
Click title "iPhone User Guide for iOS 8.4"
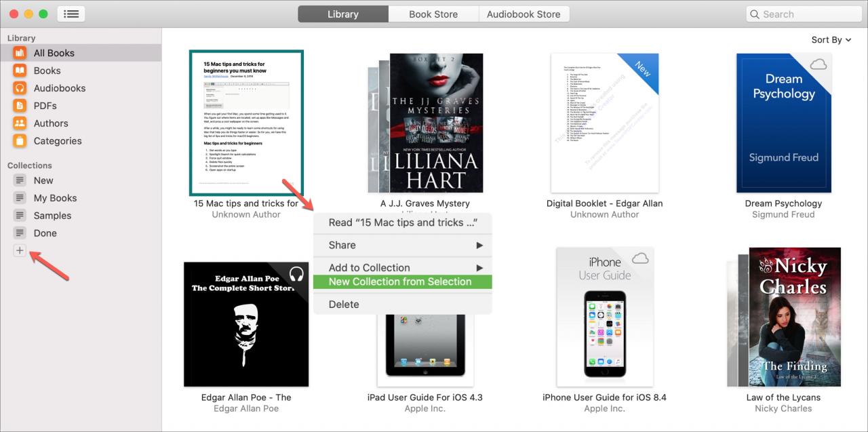coord(605,397)
